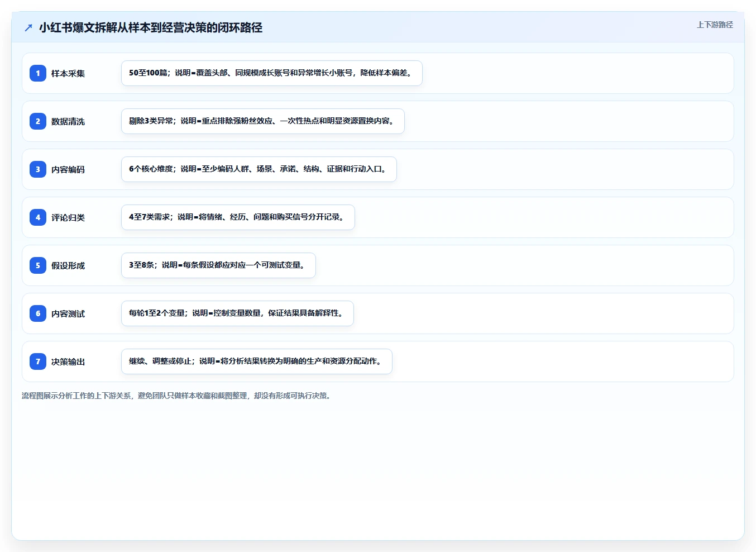Click the 小红书爆文拆解 title heading
Screen dimensions: 756x552
151,27
